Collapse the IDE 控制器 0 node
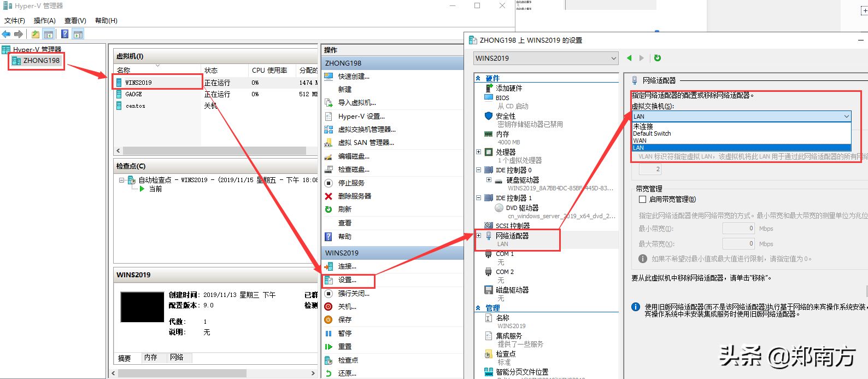Viewport: 868px width, 379px height. pos(479,170)
